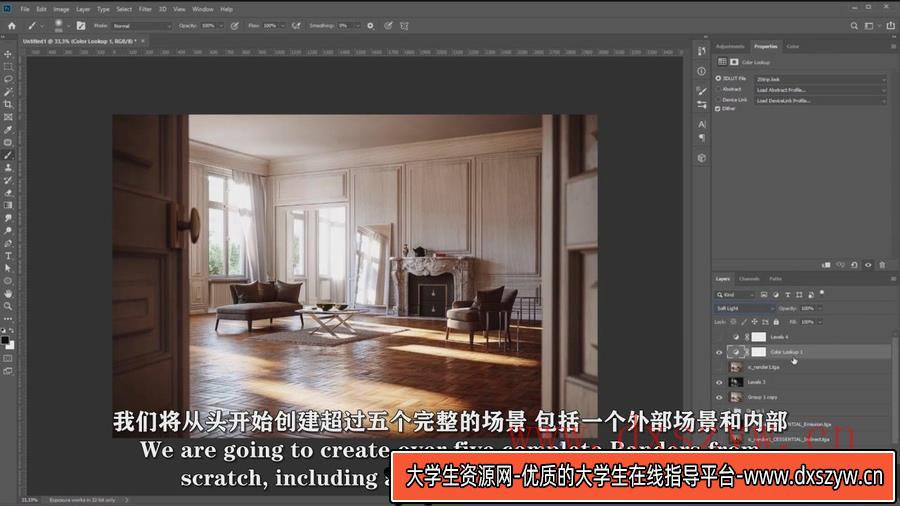Open Load Abstract Profile dropdown
The width and height of the screenshot is (900, 506).
pyautogui.click(x=820, y=90)
